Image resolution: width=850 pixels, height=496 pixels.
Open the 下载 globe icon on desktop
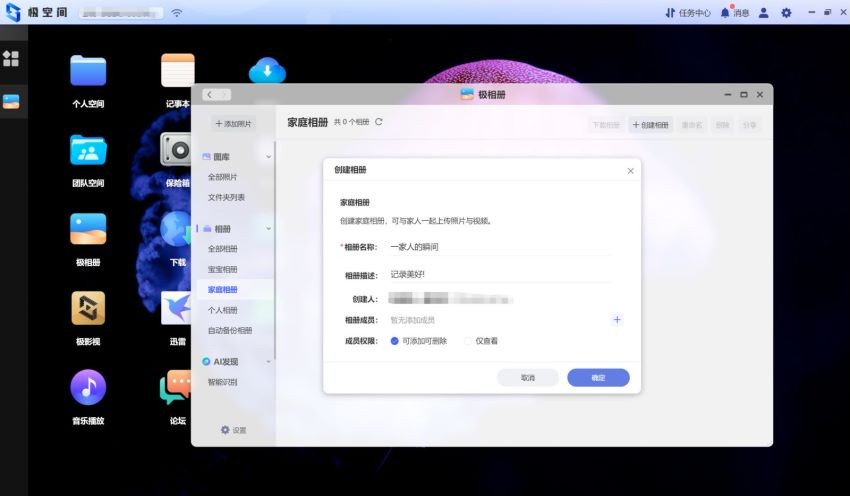coord(176,229)
